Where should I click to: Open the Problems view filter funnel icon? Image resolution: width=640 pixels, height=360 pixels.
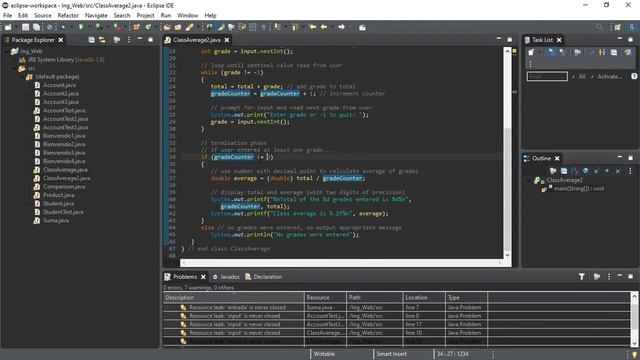[582, 276]
